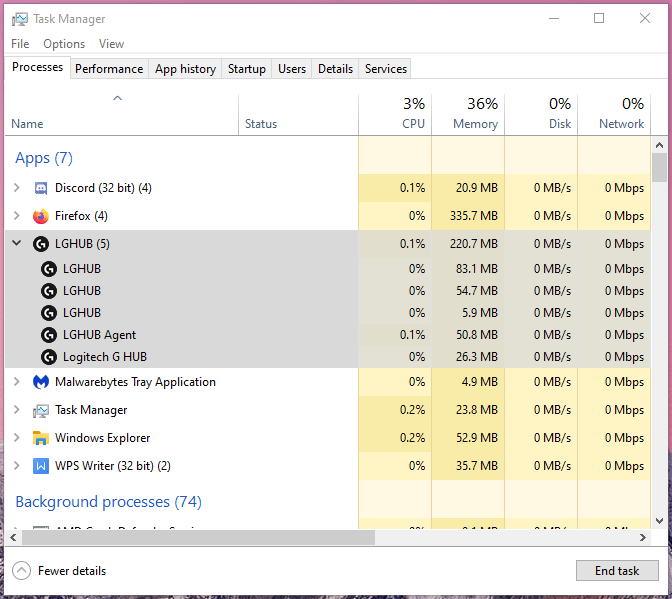Click the vertical scrollbar thumb

[x=659, y=168]
